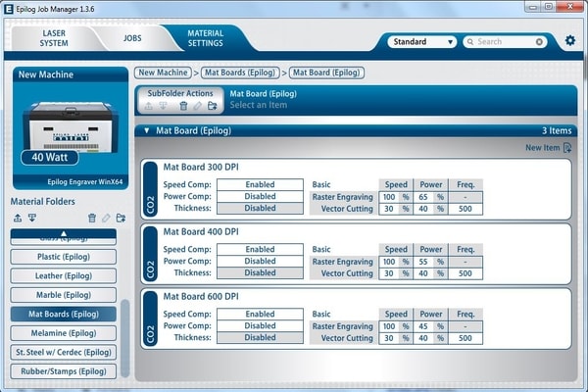Open the Marble (Epilog) folder
The image size is (588, 392).
coord(64,295)
